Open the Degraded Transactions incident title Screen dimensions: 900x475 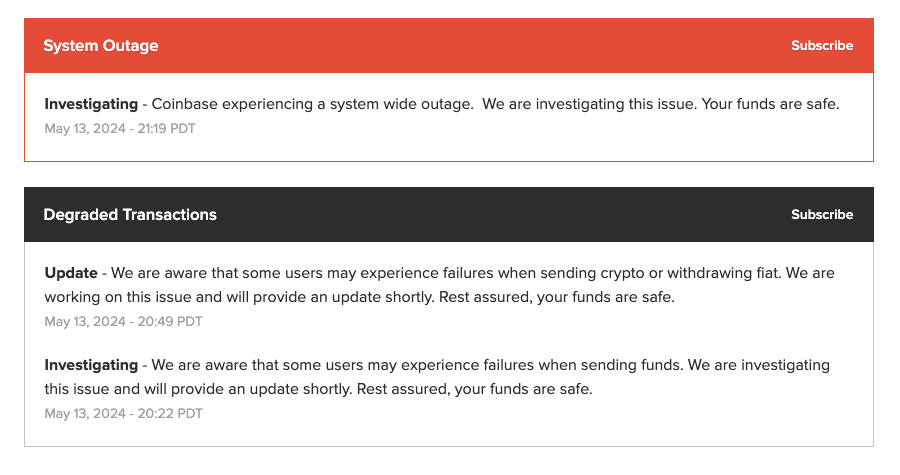coord(130,215)
